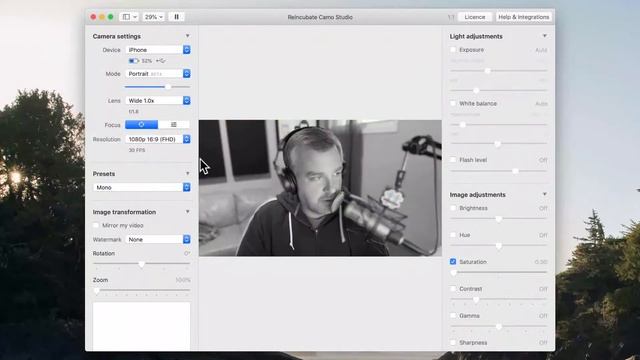Screen dimensions: 640x360
Task: Collapse the Image adjustments section
Action: (544, 194)
